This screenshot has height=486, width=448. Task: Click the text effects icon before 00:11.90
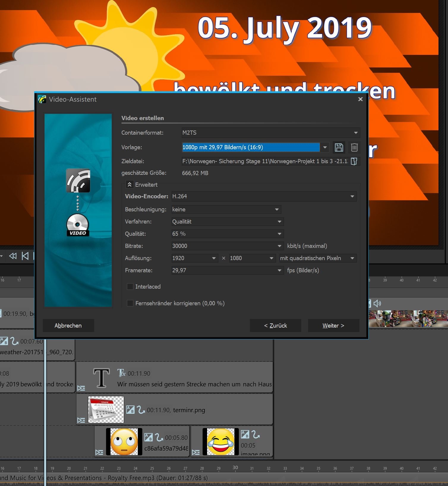121,373
